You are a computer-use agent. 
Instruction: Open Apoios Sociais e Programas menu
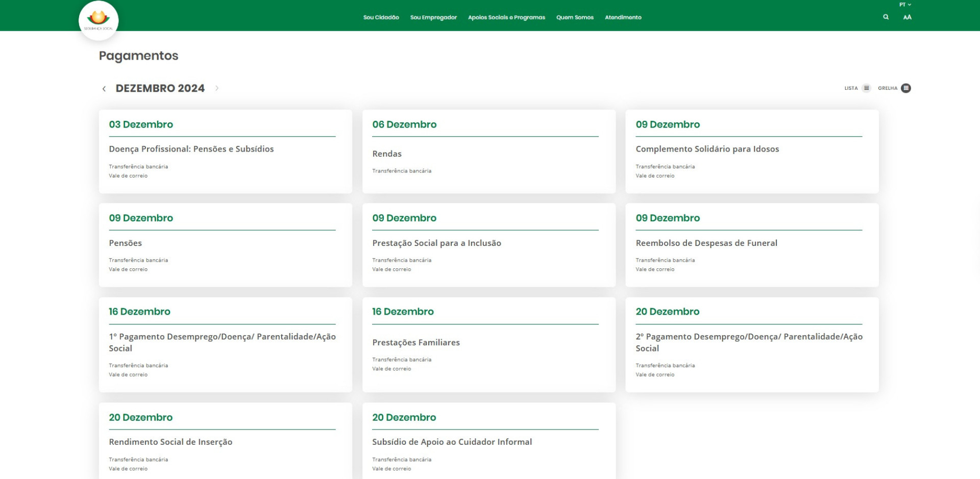506,17
